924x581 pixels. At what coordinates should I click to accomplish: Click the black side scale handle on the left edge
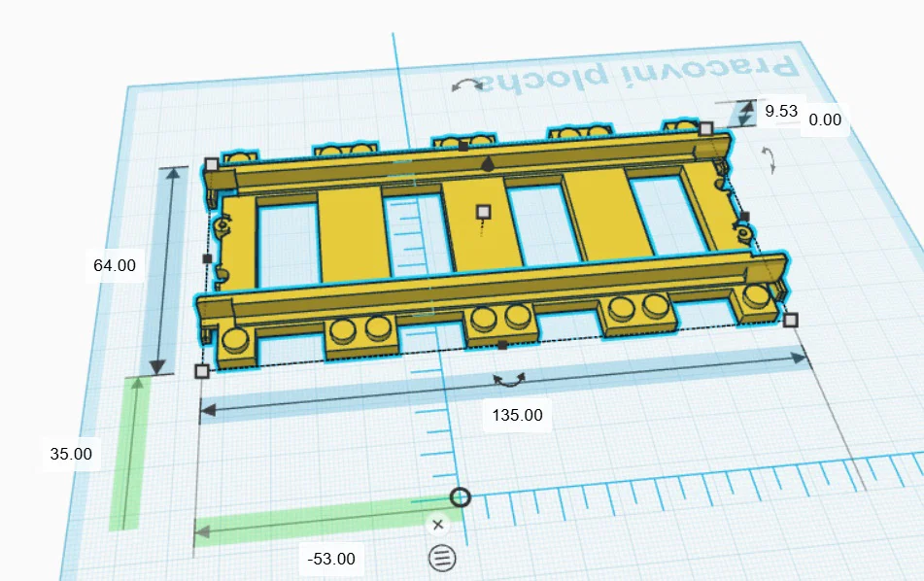[205, 258]
